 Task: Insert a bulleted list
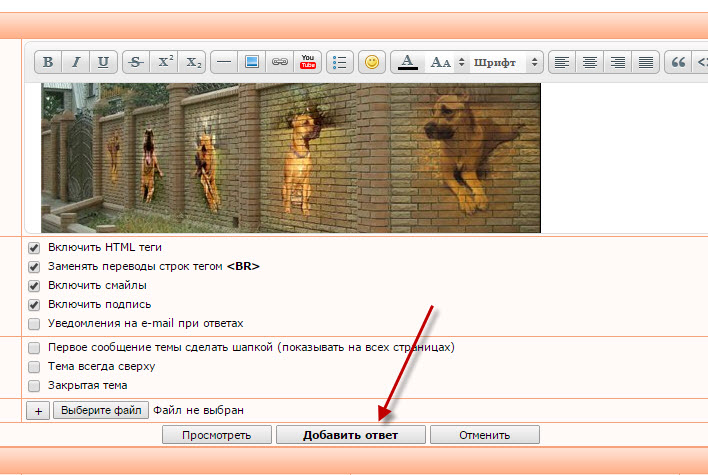click(x=340, y=62)
